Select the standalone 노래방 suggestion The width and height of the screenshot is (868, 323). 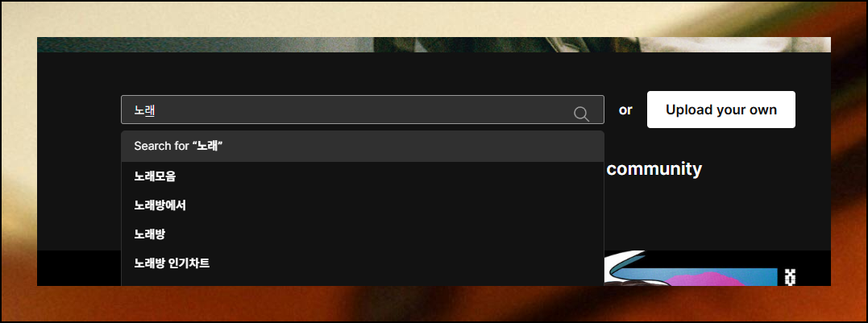click(362, 234)
